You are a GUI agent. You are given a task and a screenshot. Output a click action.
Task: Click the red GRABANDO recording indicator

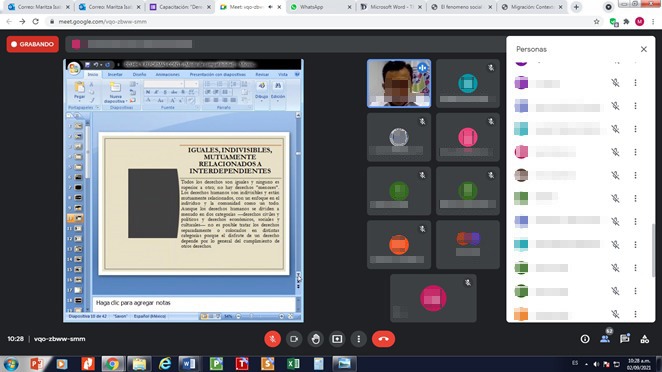point(33,44)
